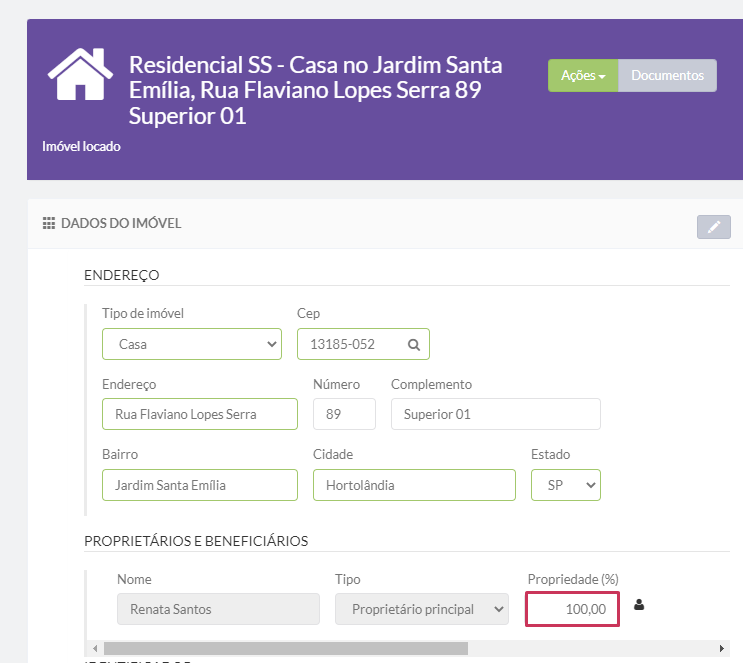
Task: Click the Nome field Renata Santos
Action: point(218,609)
